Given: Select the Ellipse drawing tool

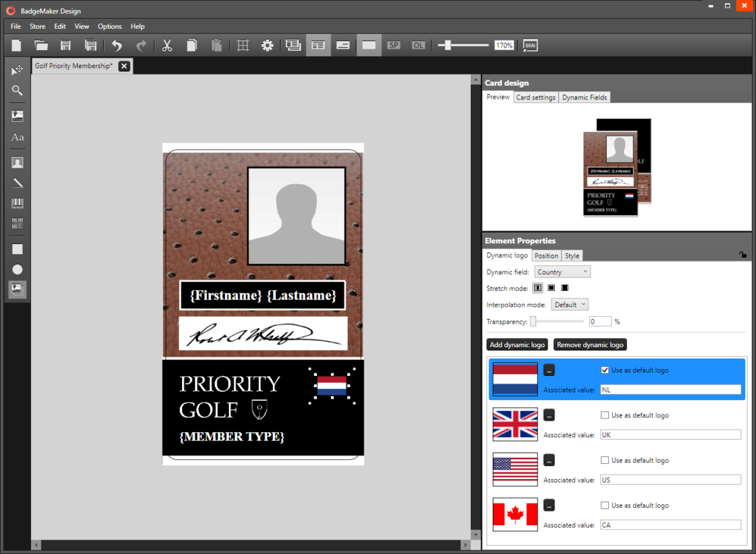Looking at the screenshot, I should 17,269.
